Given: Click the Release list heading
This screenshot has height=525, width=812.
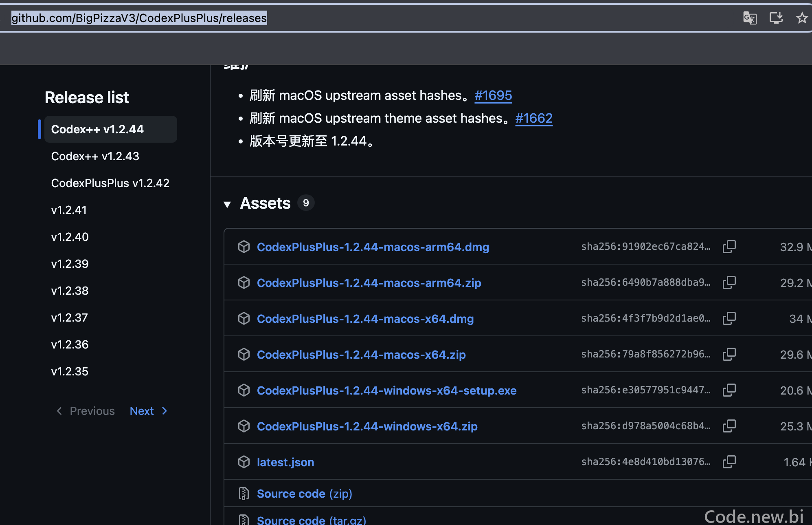Looking at the screenshot, I should (87, 97).
